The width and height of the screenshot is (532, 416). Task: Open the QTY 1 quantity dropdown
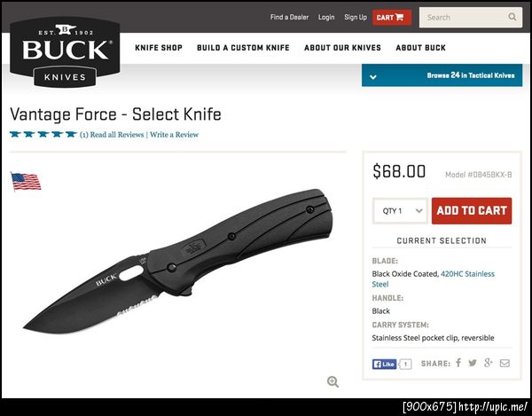pyautogui.click(x=400, y=211)
